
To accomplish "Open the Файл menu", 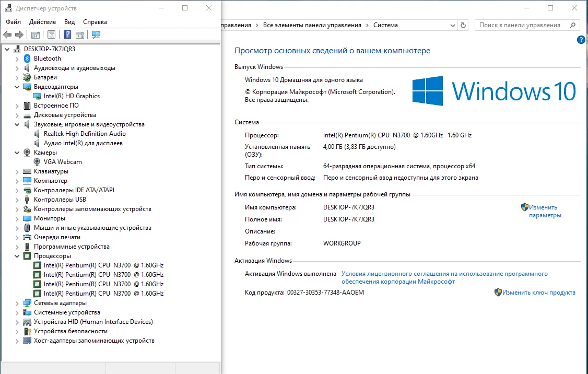I will pyautogui.click(x=13, y=22).
